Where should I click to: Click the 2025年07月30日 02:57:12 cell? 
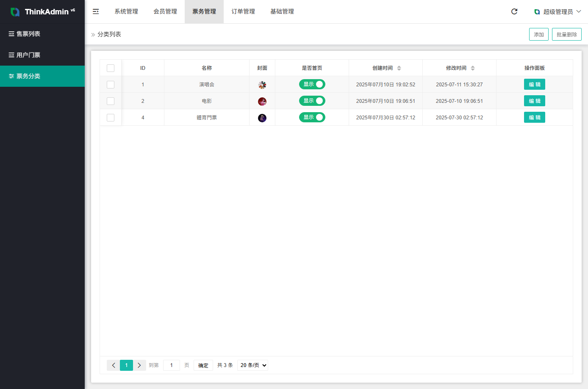pos(386,118)
